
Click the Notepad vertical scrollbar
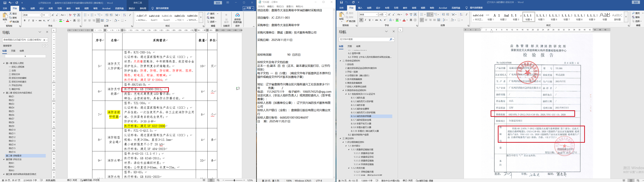pos(334,94)
